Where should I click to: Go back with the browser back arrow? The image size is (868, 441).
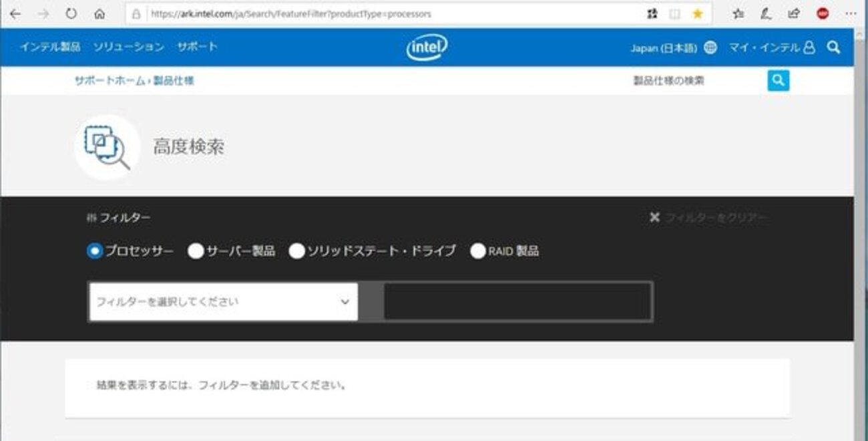coord(15,13)
